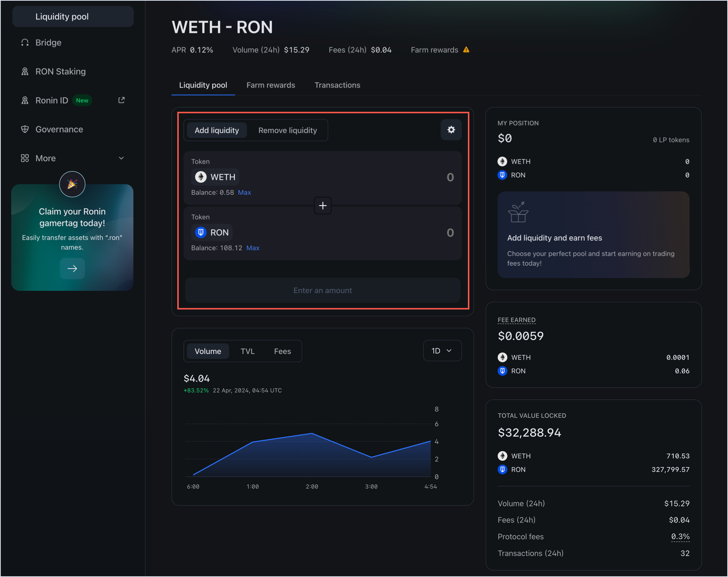Open Ronin ID external link icon

tap(121, 100)
